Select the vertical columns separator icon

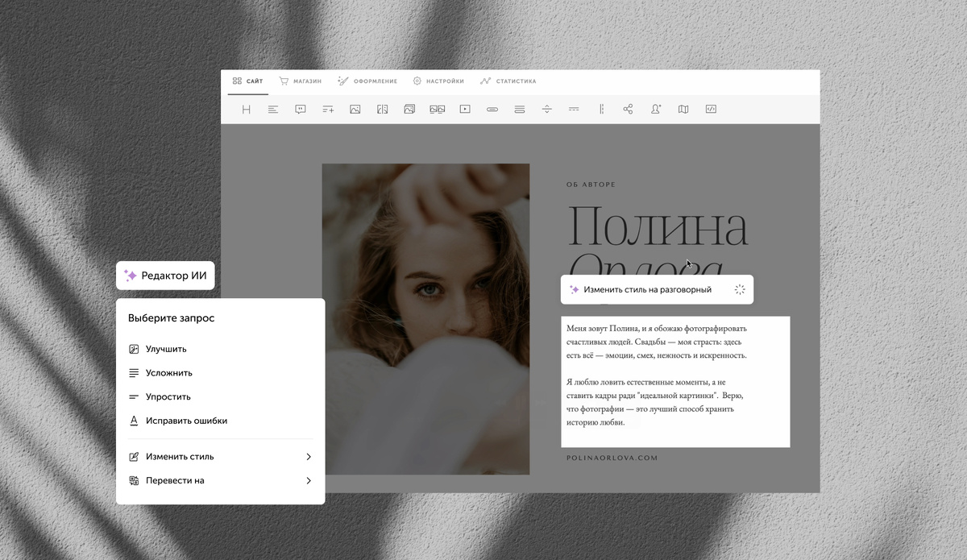pos(601,110)
